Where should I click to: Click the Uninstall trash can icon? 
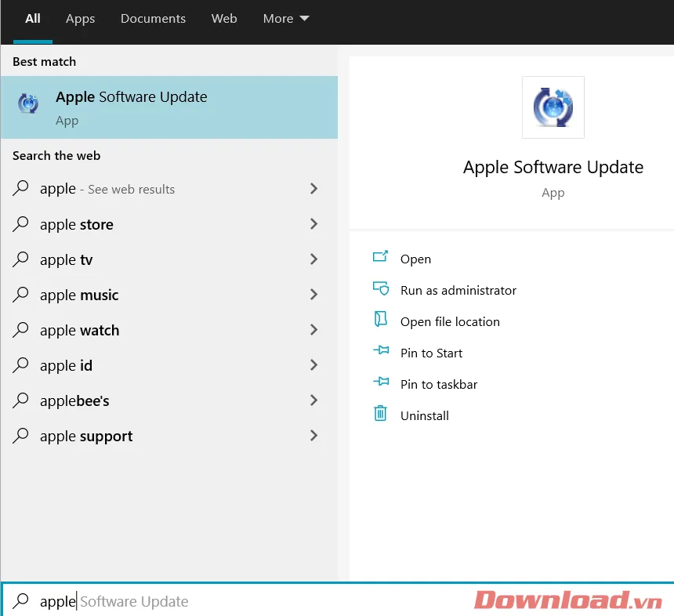(x=381, y=414)
